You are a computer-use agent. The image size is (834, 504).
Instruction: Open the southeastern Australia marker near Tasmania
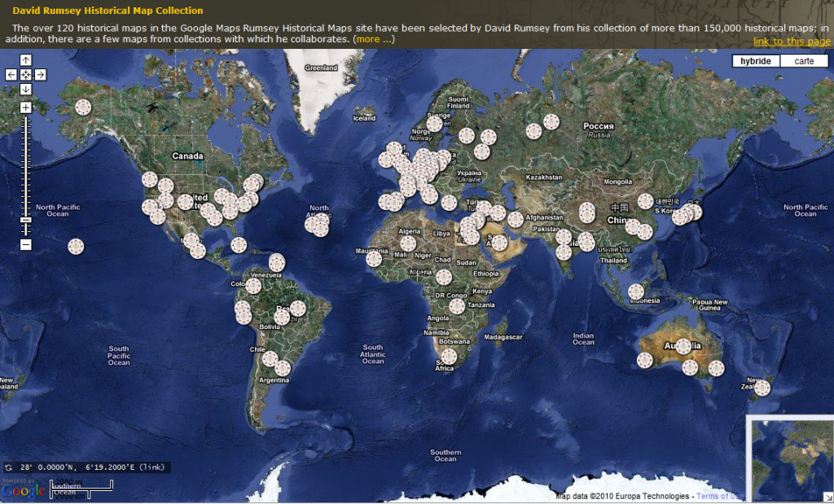point(716,368)
